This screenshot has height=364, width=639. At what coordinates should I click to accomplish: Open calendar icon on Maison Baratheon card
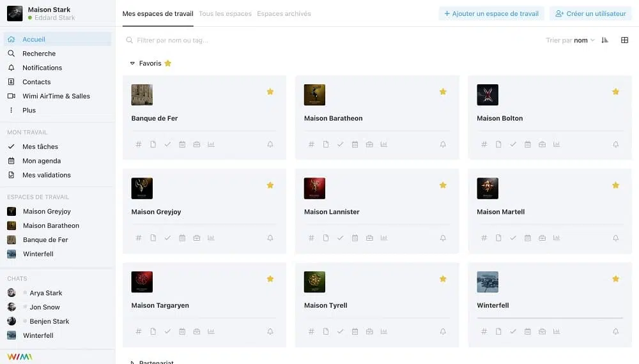(355, 144)
